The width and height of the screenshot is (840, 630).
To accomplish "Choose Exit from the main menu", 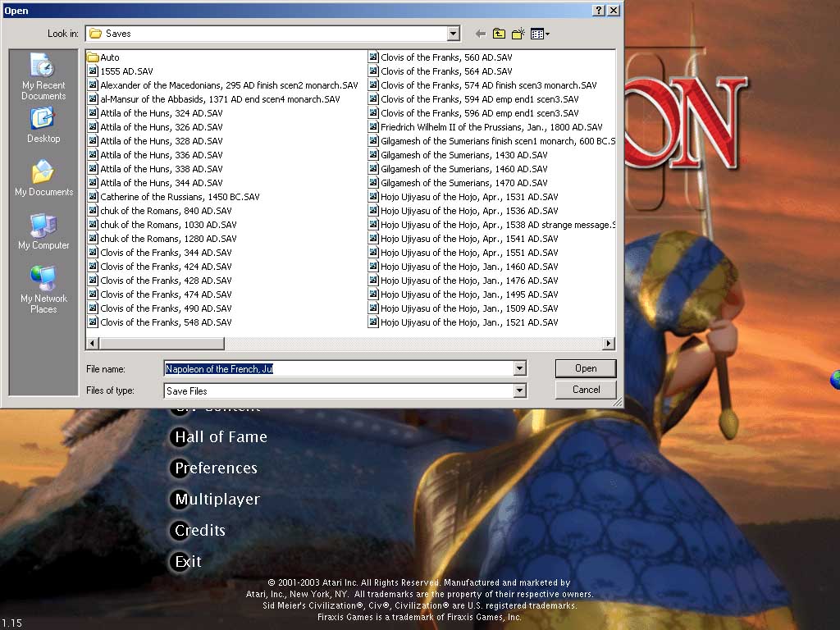I will (188, 561).
